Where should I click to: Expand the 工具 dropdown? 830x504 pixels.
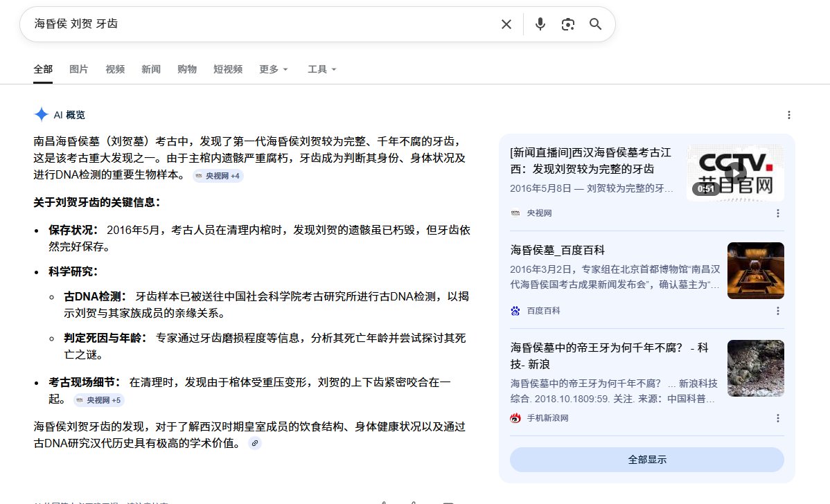coord(322,69)
